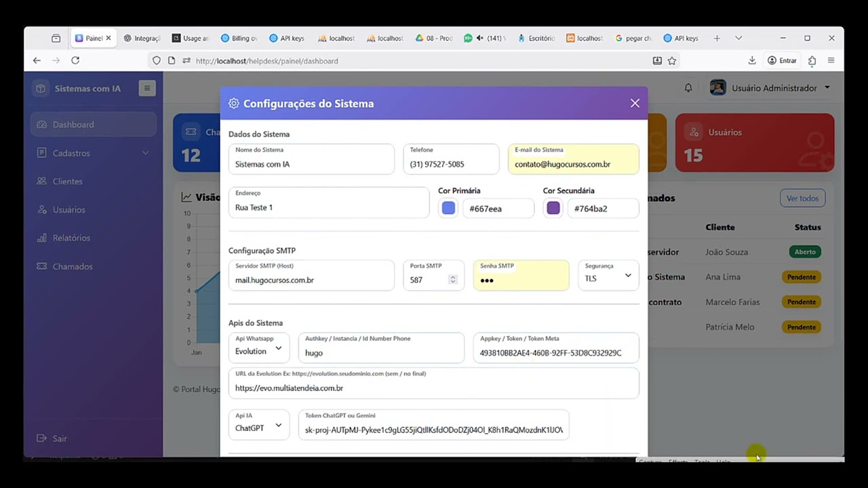Focus the Appkey / Token Meta field
This screenshot has height=488, width=868.
tap(556, 348)
